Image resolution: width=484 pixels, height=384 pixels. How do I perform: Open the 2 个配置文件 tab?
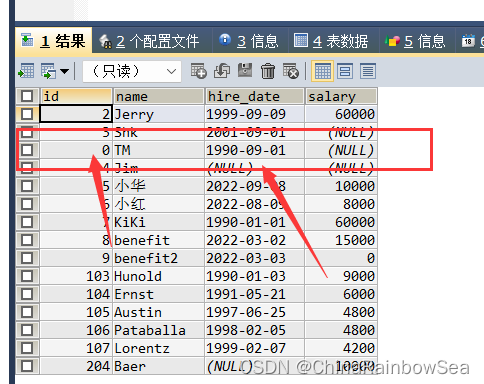click(152, 41)
